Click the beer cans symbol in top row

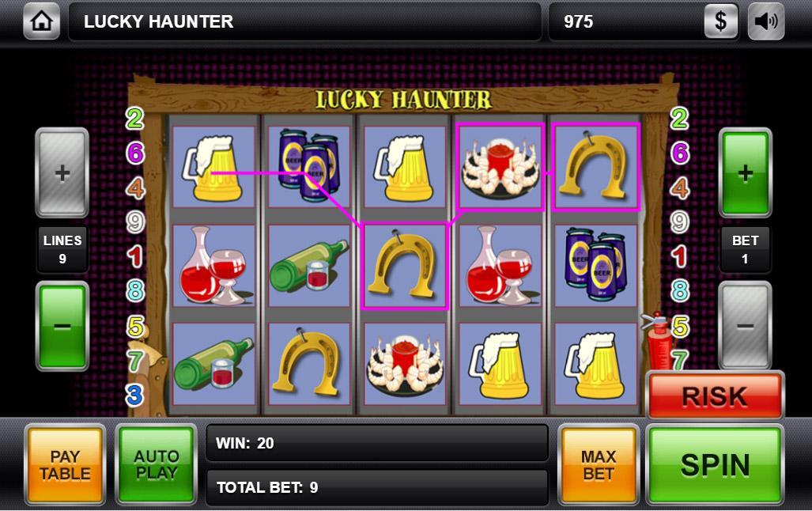click(309, 167)
